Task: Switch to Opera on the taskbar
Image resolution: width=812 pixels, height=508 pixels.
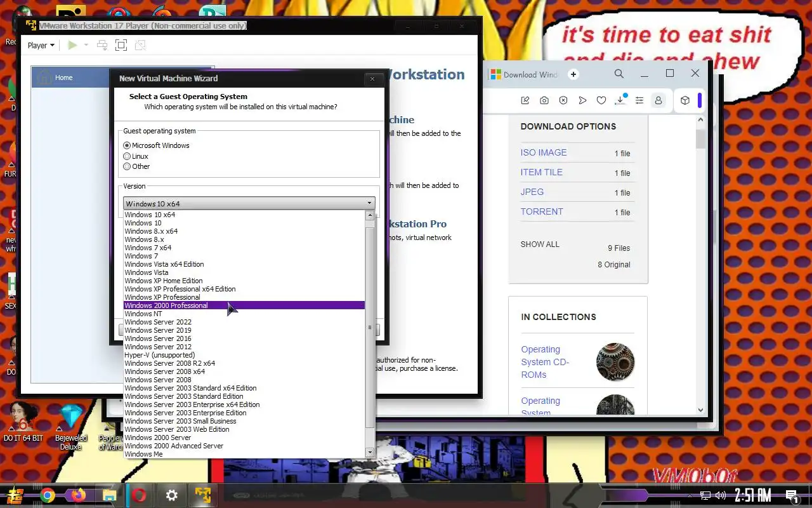Action: [140, 495]
